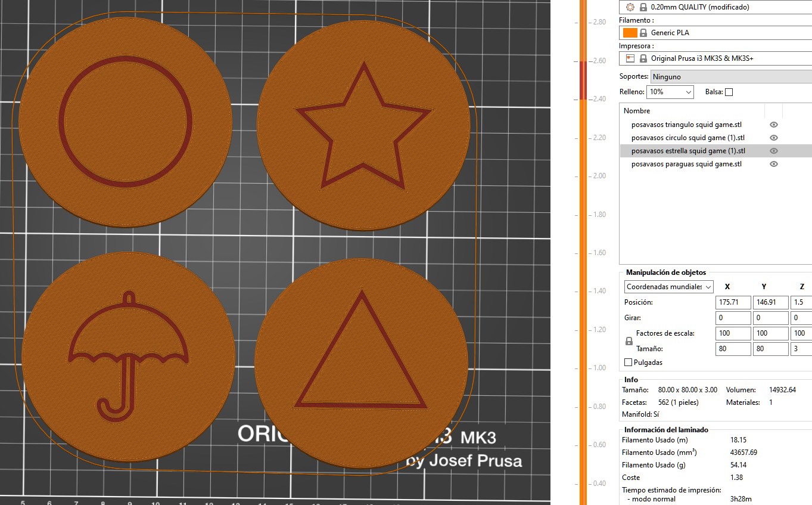Open the Coordenadas mundiales dropdown
The height and width of the screenshot is (505, 812).
668,287
